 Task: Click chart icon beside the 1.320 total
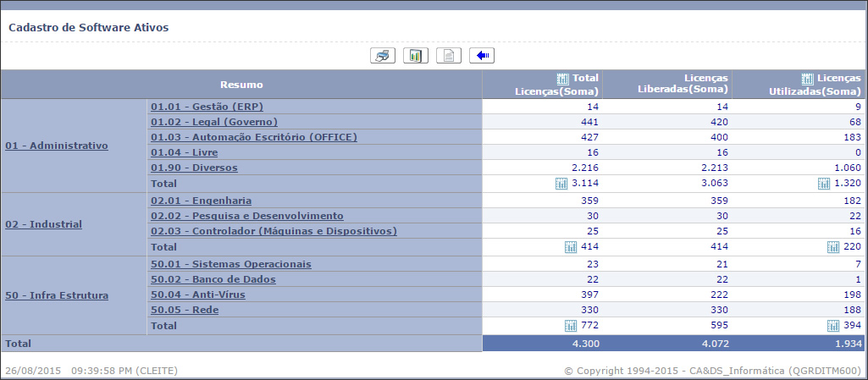tap(824, 184)
